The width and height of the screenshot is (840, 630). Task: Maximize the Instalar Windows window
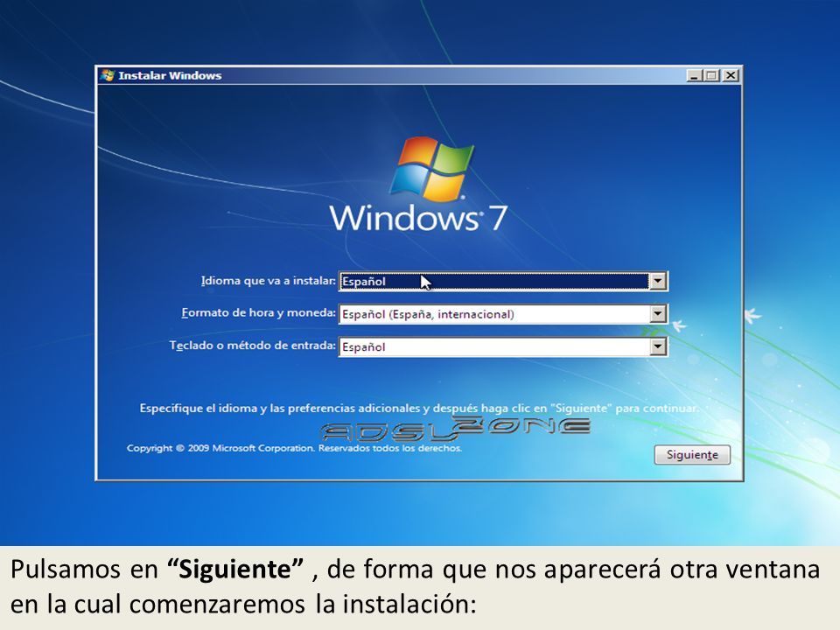(711, 75)
